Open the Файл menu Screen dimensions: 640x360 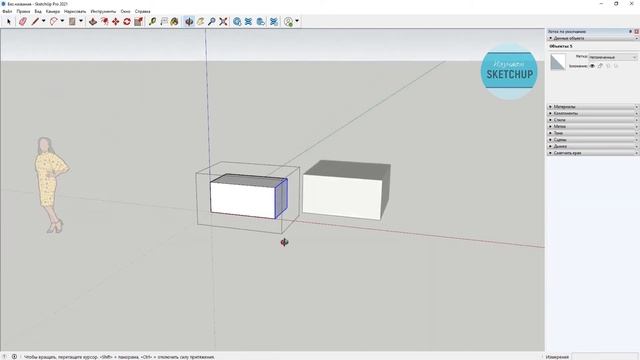(x=7, y=11)
